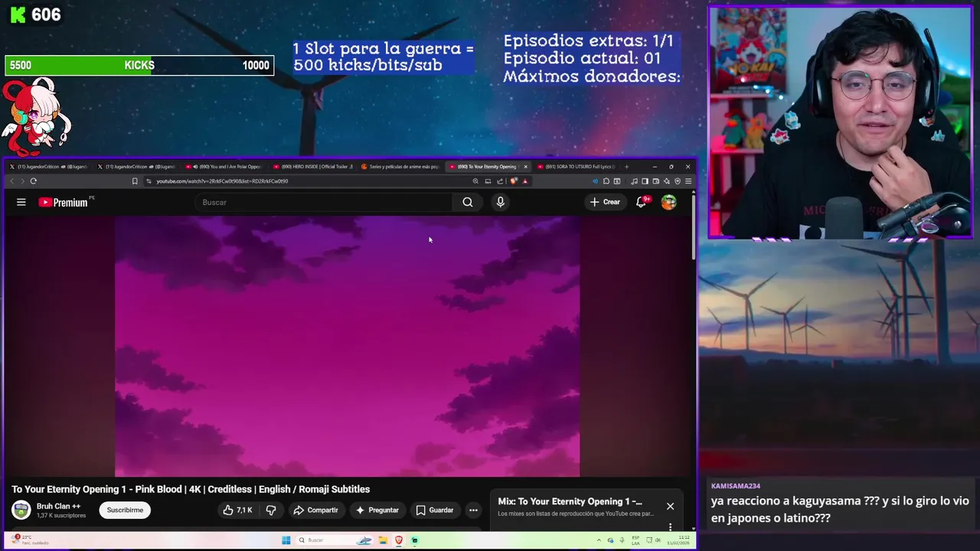Click the YouTube search magnifier button

[468, 202]
